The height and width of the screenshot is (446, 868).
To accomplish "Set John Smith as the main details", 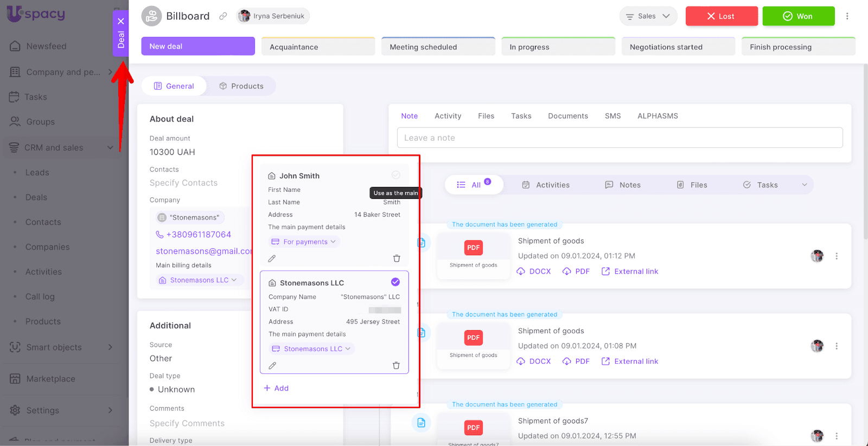I will pos(396,175).
